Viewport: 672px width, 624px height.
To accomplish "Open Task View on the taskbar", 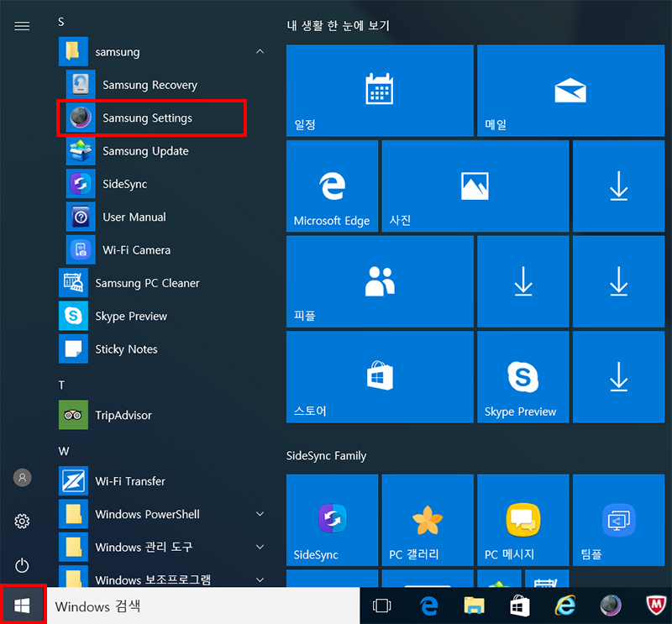I will (381, 606).
